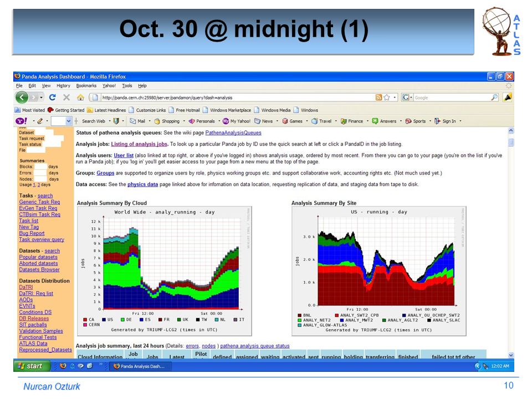Viewport: 532px width, 399px height.
Task: Click the RSS feed icon in address bar
Action: [x=378, y=98]
